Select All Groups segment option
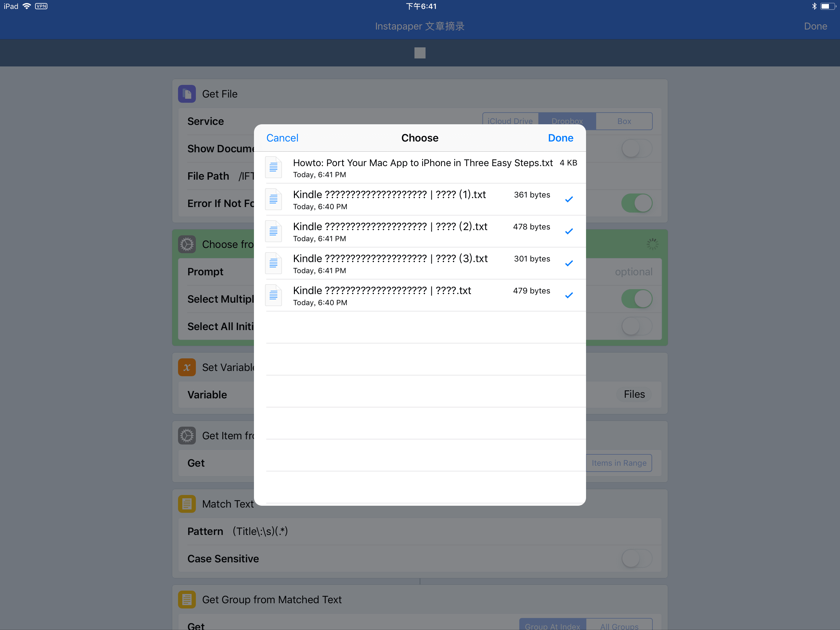This screenshot has width=840, height=630. [619, 625]
